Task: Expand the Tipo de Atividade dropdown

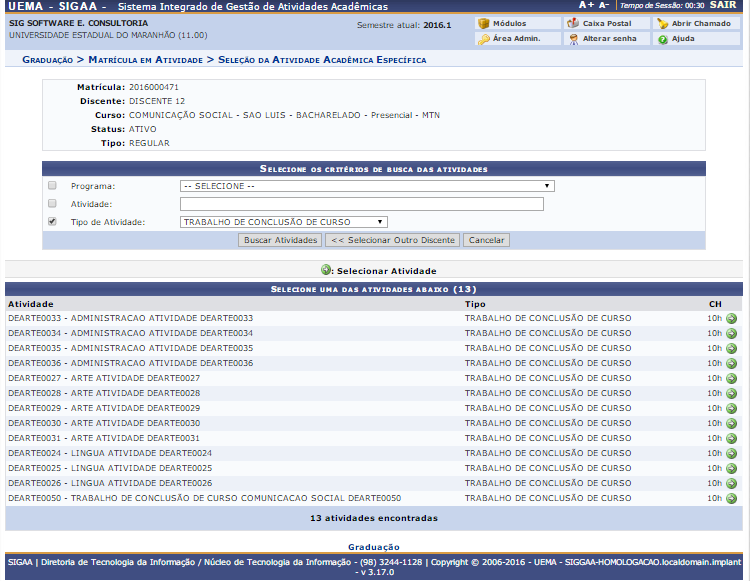Action: click(x=284, y=222)
